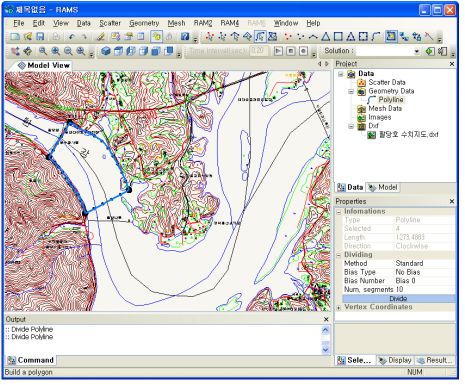This screenshot has height=385, width=465.
Task: Open the Mesh menu
Action: pyautogui.click(x=176, y=23)
